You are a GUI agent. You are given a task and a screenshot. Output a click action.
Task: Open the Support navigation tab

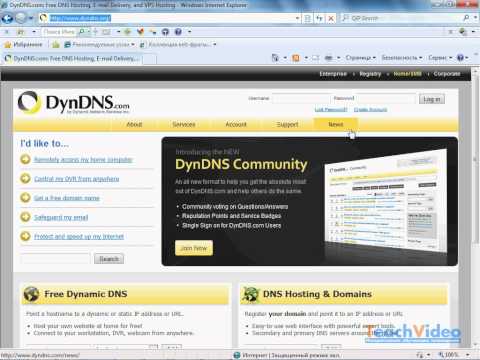287,124
